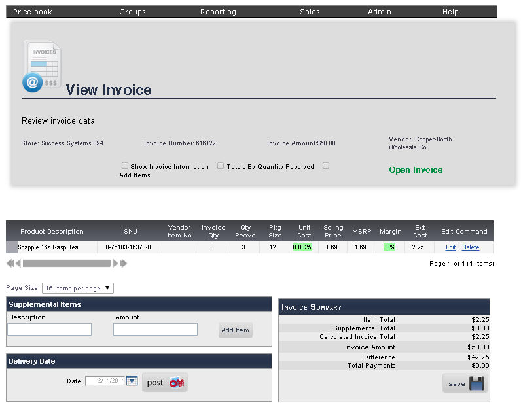521x420 pixels.
Task: Expand the Reporting menu
Action: pos(218,12)
